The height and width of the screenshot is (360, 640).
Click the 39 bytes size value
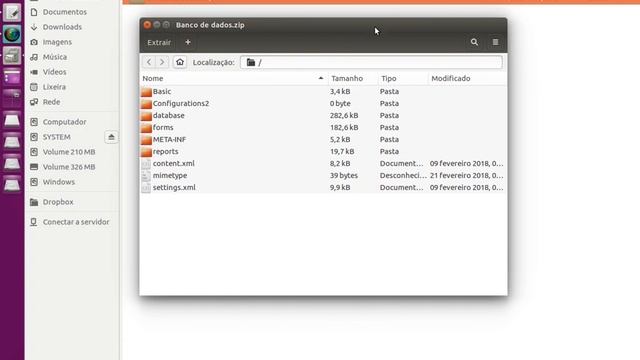click(x=344, y=176)
